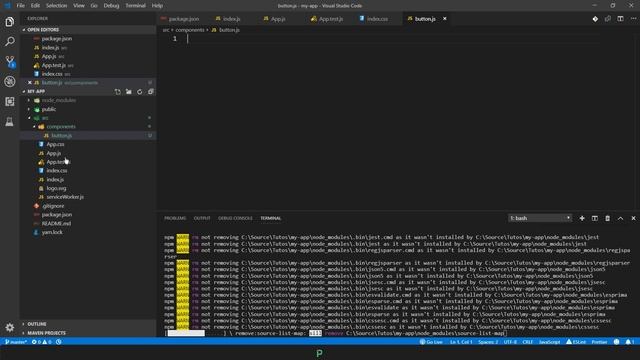The image size is (640, 360).
Task: Switch to the Output panel tab
Action: click(x=202, y=218)
